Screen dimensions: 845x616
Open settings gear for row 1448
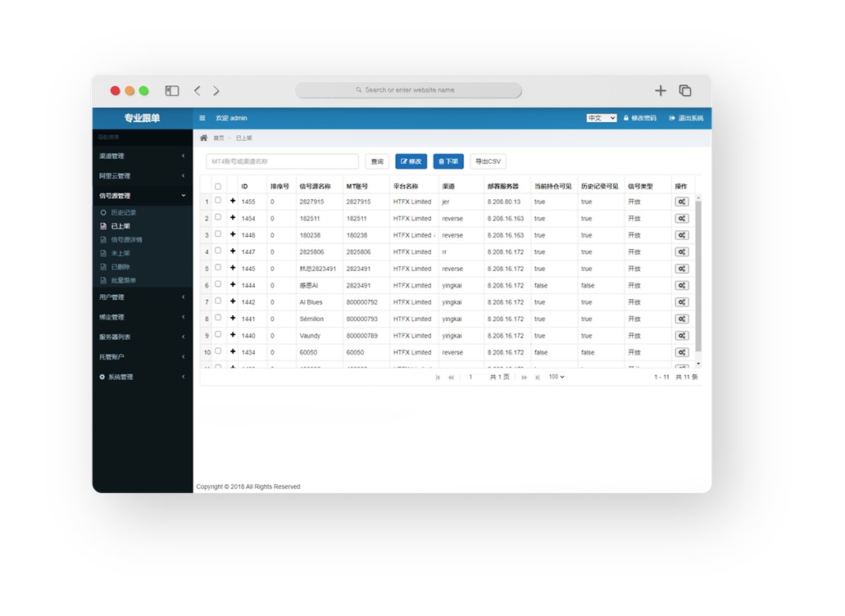pos(682,235)
